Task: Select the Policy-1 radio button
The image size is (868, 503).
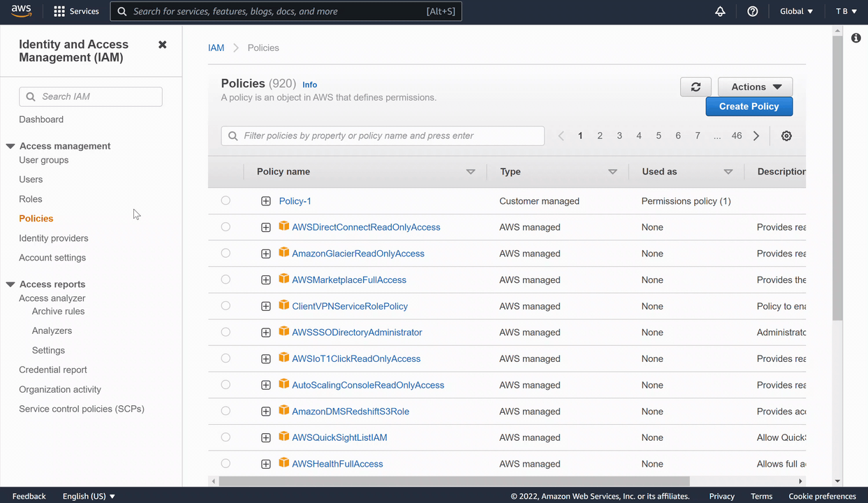Action: tap(226, 201)
